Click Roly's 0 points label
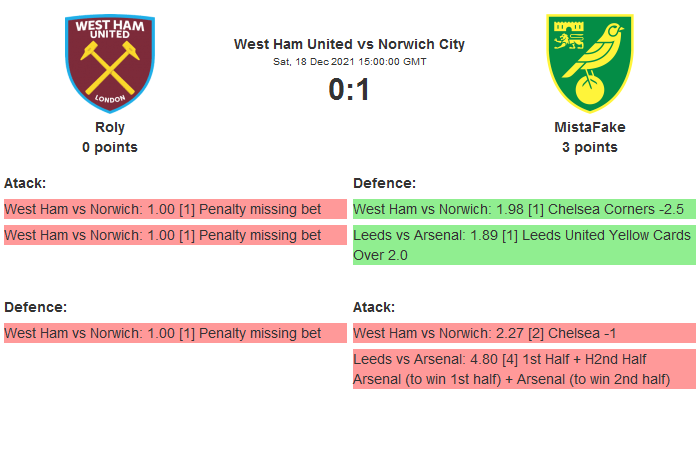 (x=110, y=147)
